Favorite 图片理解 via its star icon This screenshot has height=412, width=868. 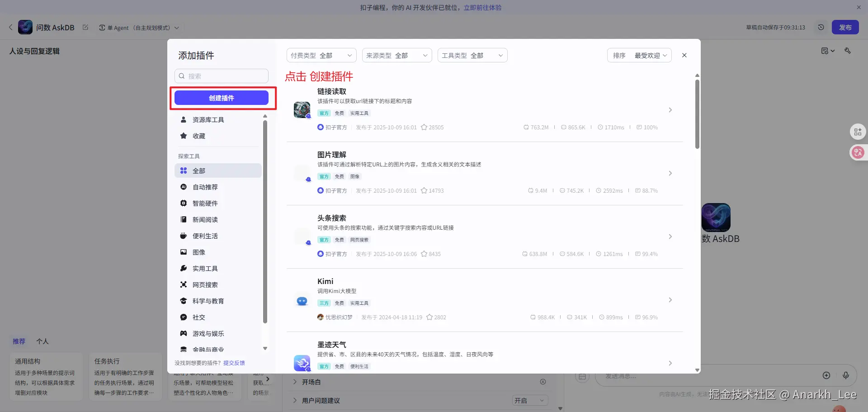pos(424,191)
